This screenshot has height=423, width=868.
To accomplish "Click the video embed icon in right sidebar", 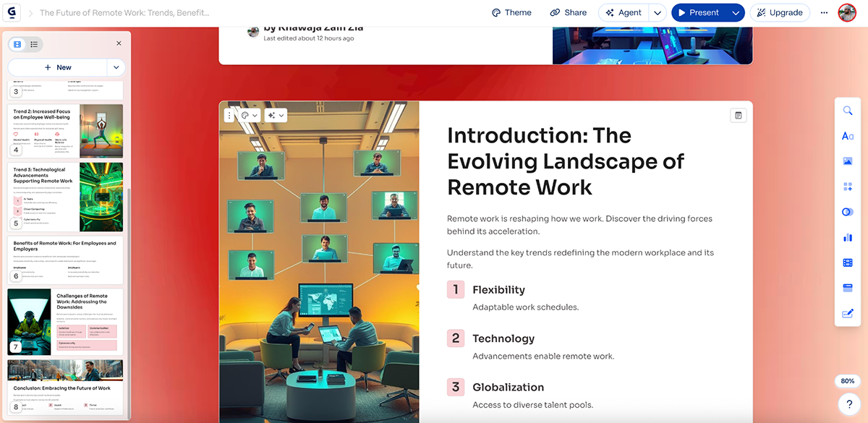I will (847, 262).
